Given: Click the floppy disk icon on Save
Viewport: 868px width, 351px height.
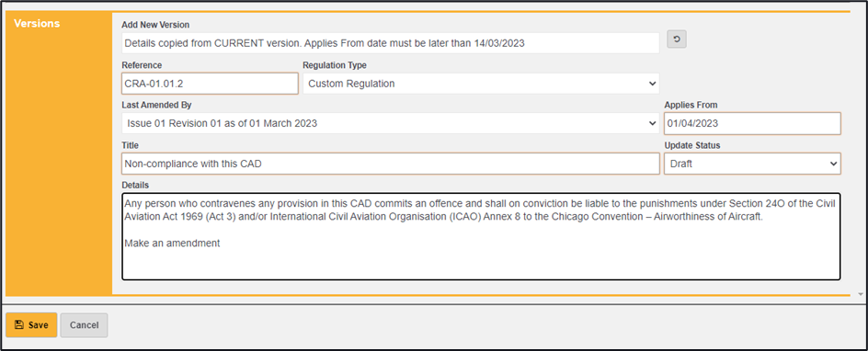Looking at the screenshot, I should (18, 325).
